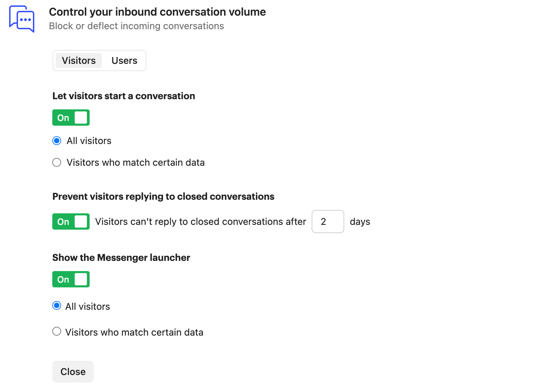Click the days number input field

328,221
